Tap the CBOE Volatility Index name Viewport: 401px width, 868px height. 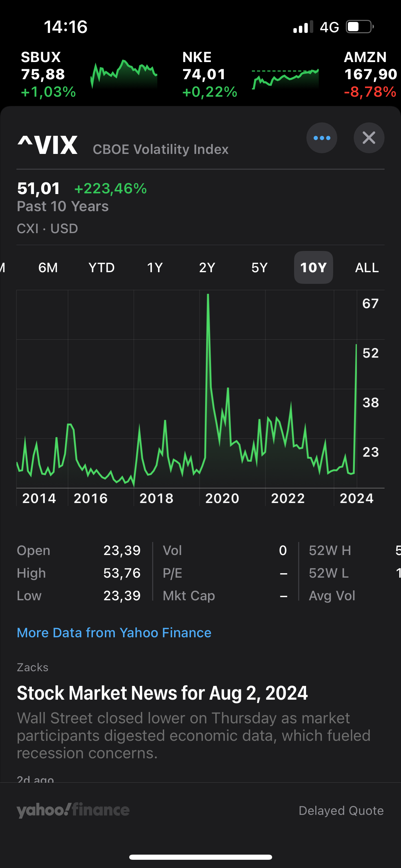[x=160, y=149]
